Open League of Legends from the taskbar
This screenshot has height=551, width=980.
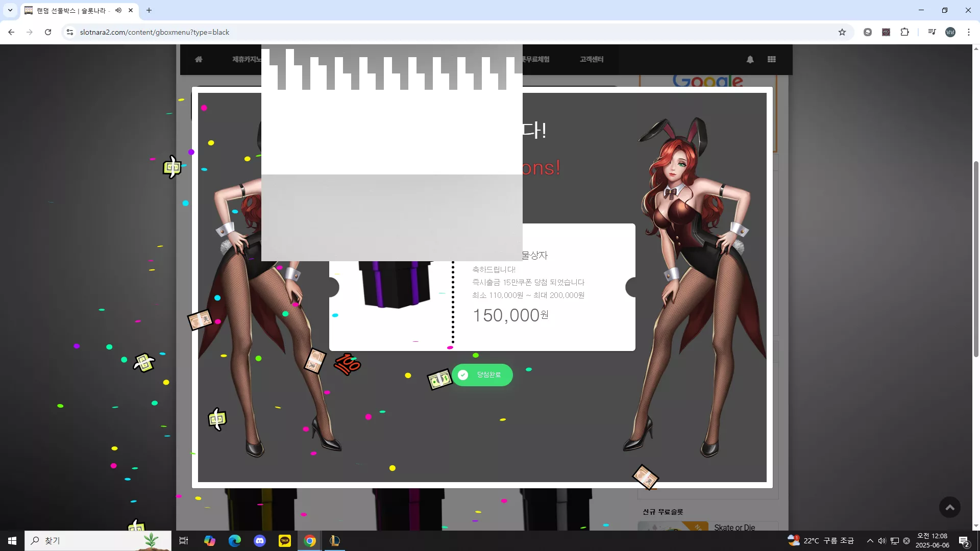(335, 541)
